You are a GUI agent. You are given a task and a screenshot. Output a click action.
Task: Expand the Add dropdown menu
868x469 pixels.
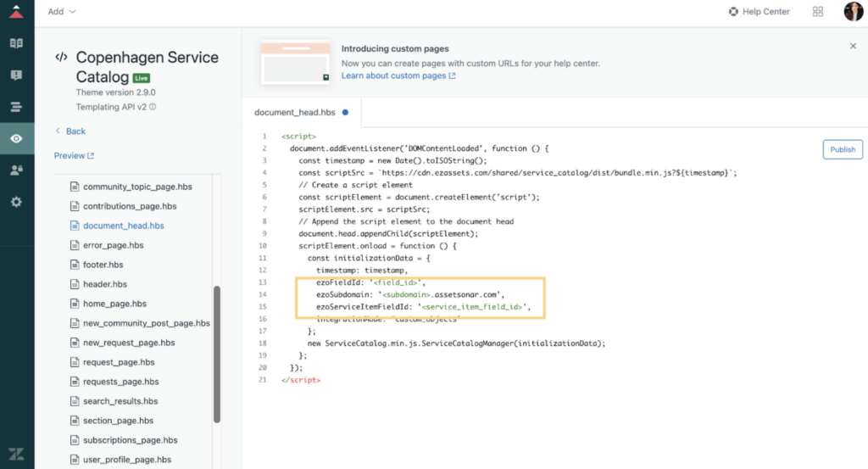click(x=61, y=12)
